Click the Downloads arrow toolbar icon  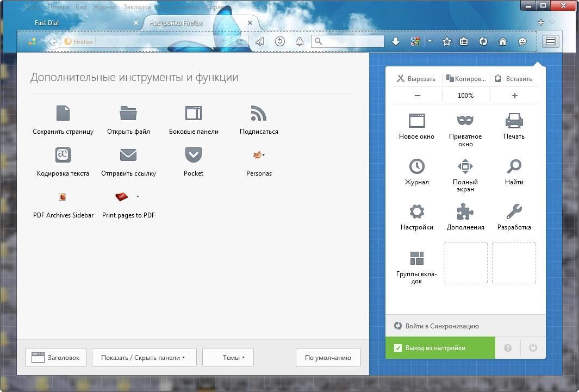click(396, 41)
